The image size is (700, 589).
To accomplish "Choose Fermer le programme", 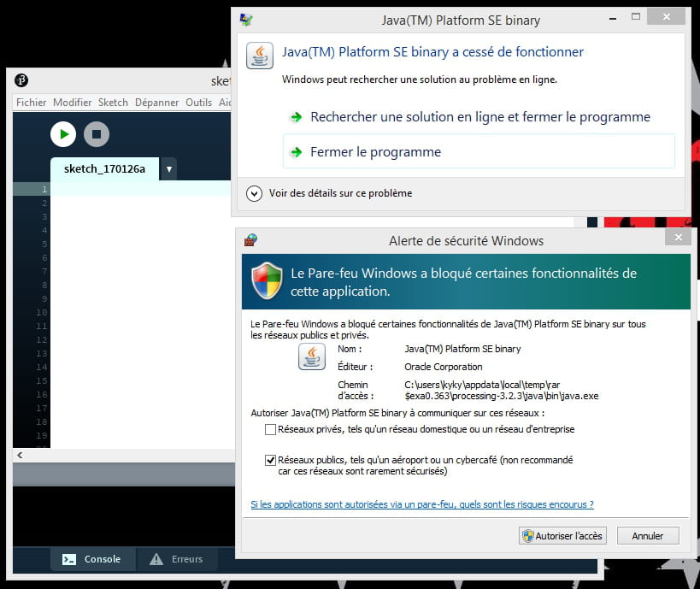I will 479,151.
